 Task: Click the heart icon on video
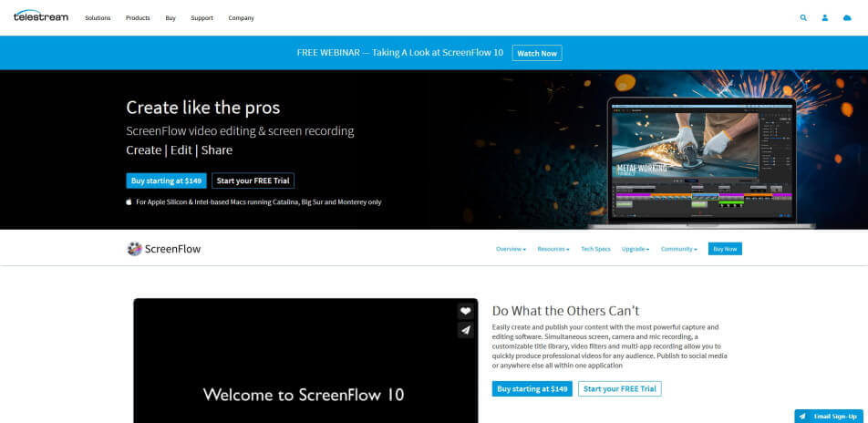point(466,311)
